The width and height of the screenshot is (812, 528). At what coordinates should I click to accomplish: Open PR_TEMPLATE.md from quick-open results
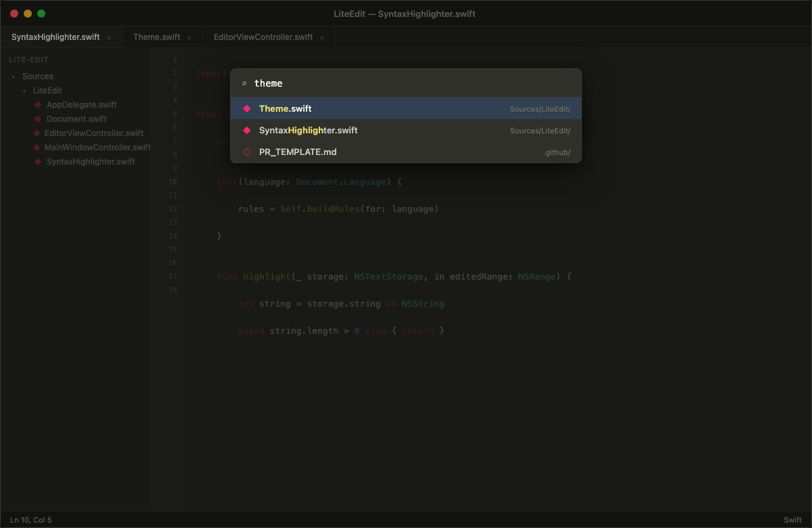[406, 152]
